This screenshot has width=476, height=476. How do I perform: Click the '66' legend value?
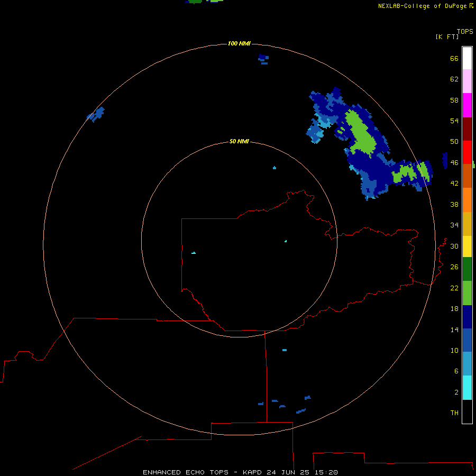tap(454, 59)
